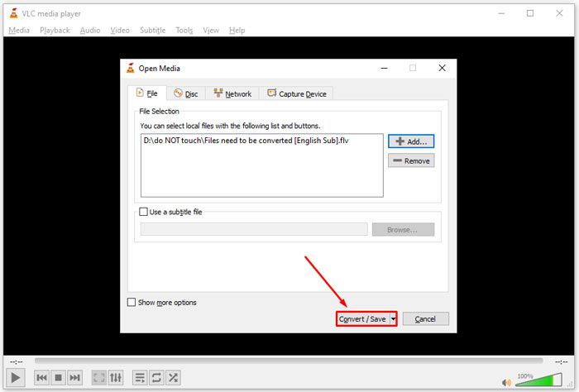579x392 pixels.
Task: Switch to the File tab
Action: coord(147,93)
